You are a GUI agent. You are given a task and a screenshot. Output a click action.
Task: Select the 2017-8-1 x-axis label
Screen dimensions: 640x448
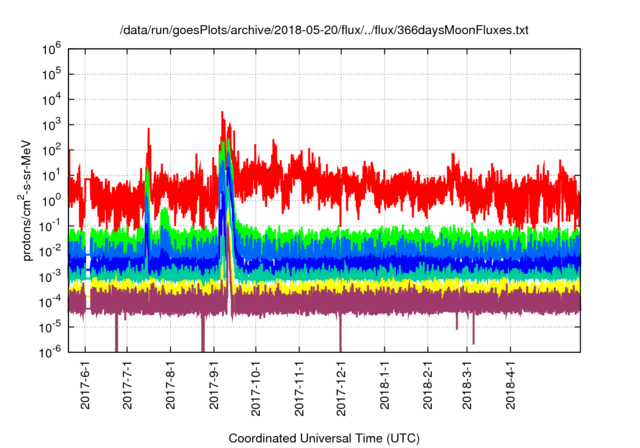(171, 385)
